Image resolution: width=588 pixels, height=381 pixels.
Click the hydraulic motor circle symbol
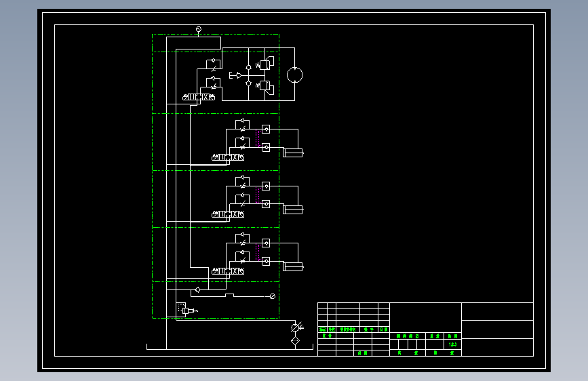[x=295, y=75]
